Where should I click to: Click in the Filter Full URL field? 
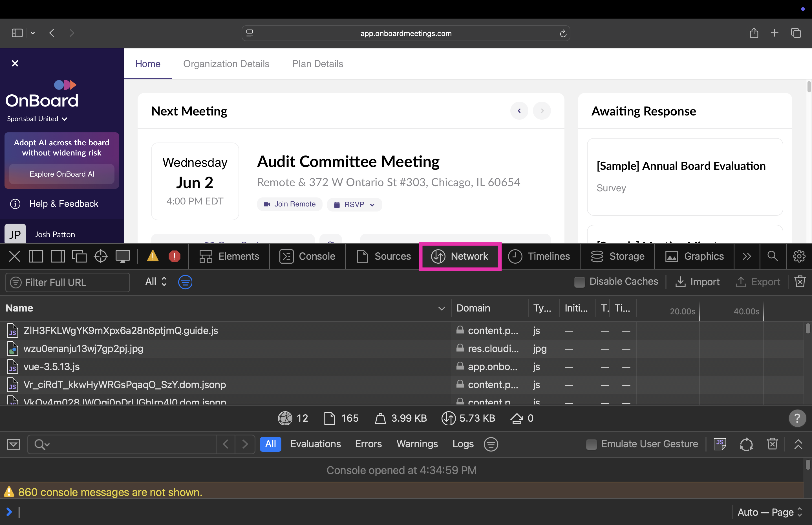(68, 282)
